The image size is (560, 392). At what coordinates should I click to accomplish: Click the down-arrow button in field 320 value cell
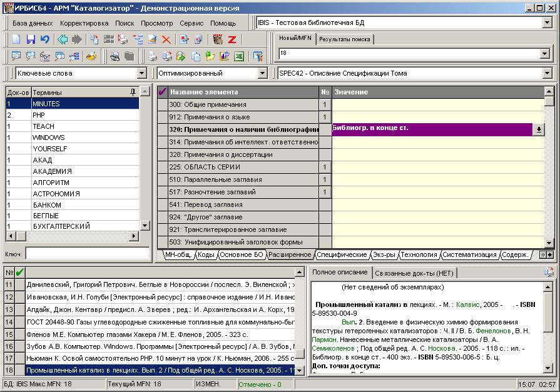pos(539,129)
